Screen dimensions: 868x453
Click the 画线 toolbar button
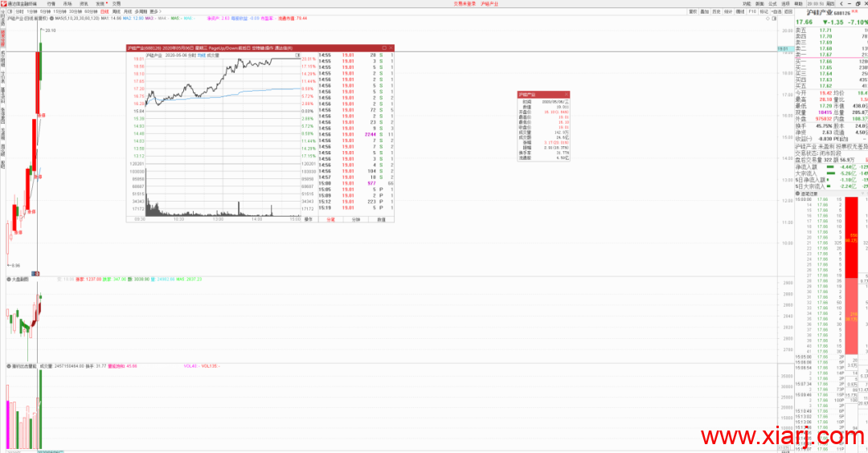point(740,11)
